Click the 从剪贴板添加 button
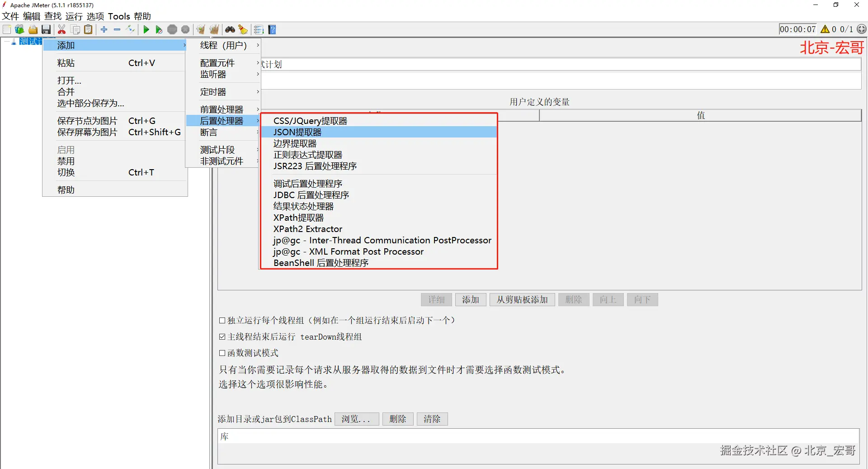This screenshot has height=469, width=868. point(522,300)
